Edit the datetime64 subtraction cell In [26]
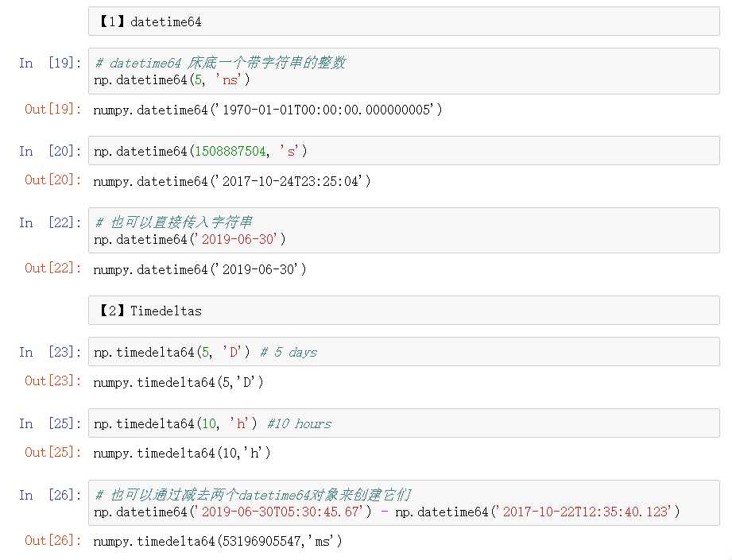Image resolution: width=732 pixels, height=560 pixels. [x=404, y=503]
